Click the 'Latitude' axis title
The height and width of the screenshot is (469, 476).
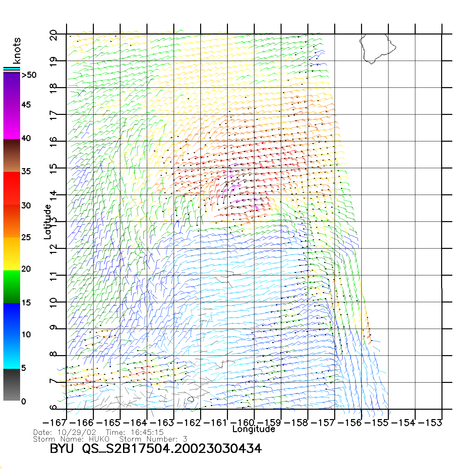(48, 222)
